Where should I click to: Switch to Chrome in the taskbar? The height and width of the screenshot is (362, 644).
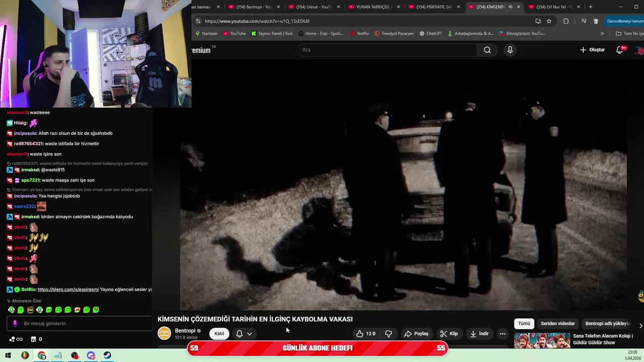pyautogui.click(x=42, y=355)
